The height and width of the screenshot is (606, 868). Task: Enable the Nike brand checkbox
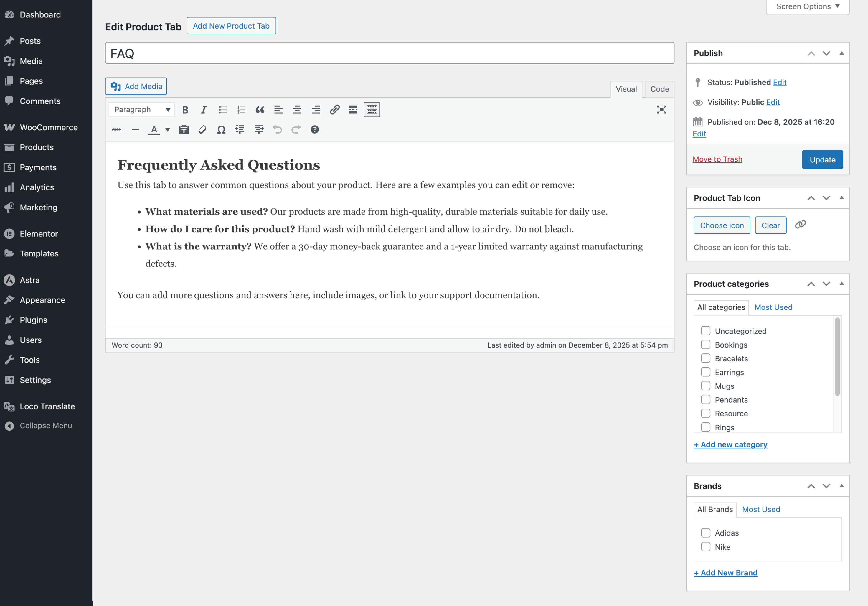[x=705, y=547]
